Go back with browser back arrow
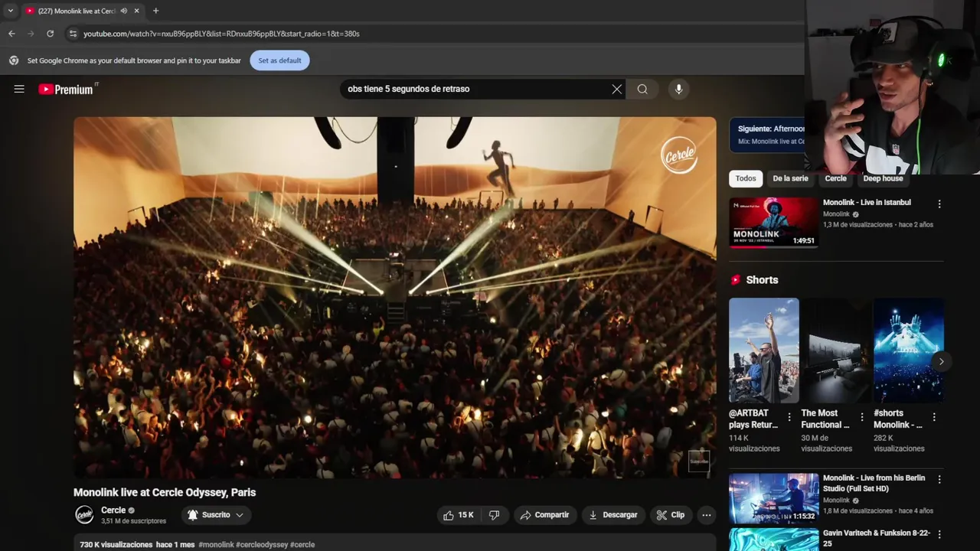 coord(11,34)
